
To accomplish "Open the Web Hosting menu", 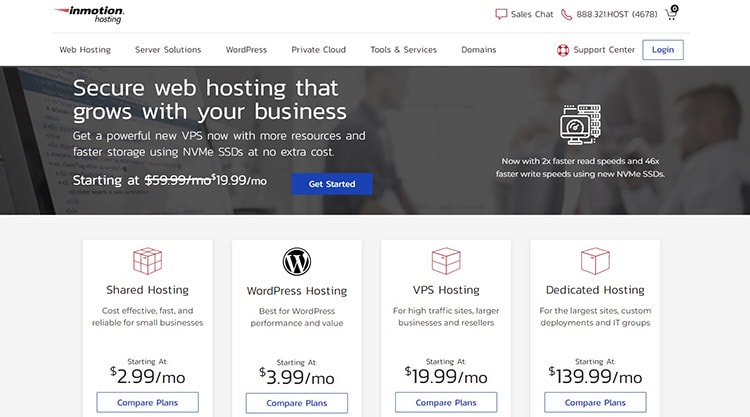I will 85,50.
